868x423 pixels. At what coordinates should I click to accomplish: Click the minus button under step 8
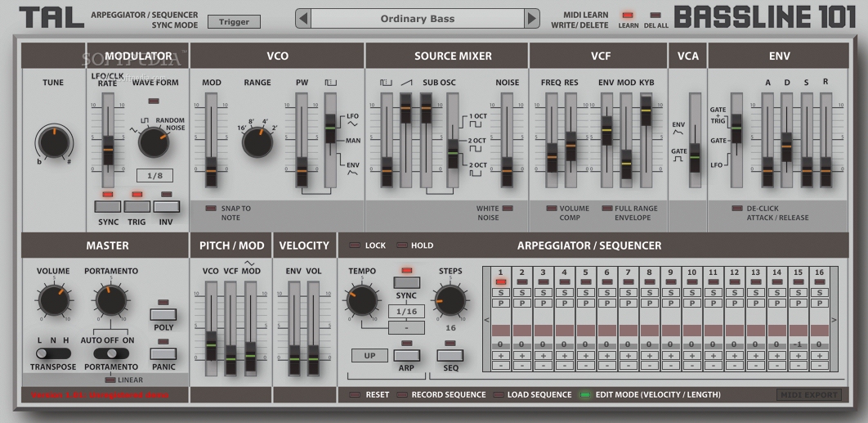coord(649,366)
